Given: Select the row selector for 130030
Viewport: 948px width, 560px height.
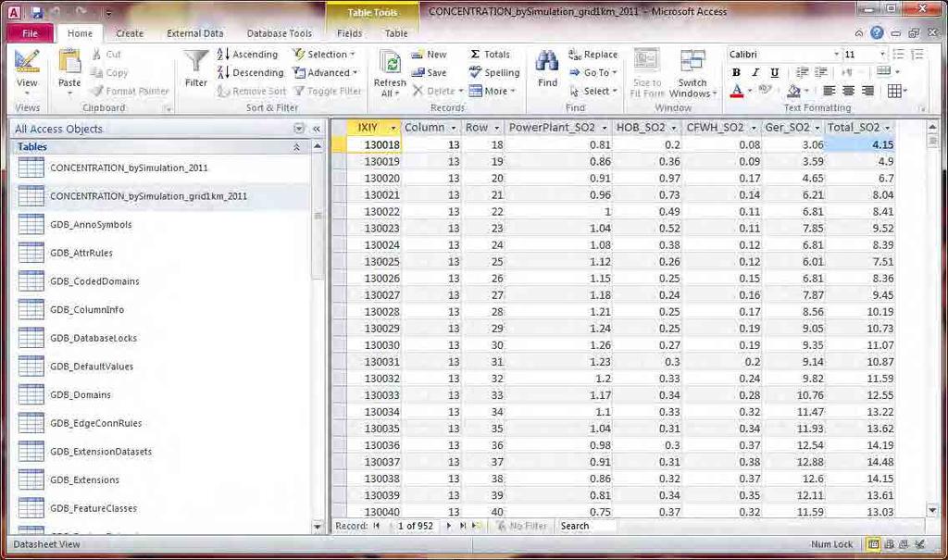Looking at the screenshot, I should tap(340, 345).
